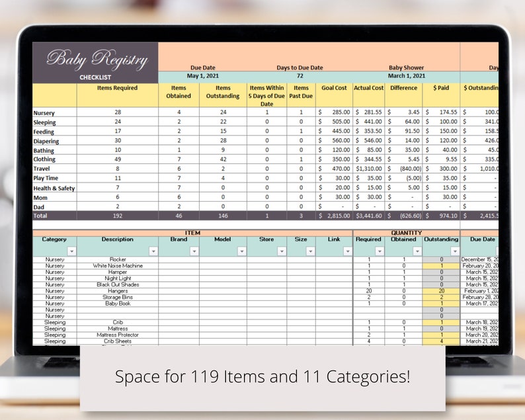Select total difference cell (626.60)
525x420 pixels.
tap(404, 216)
